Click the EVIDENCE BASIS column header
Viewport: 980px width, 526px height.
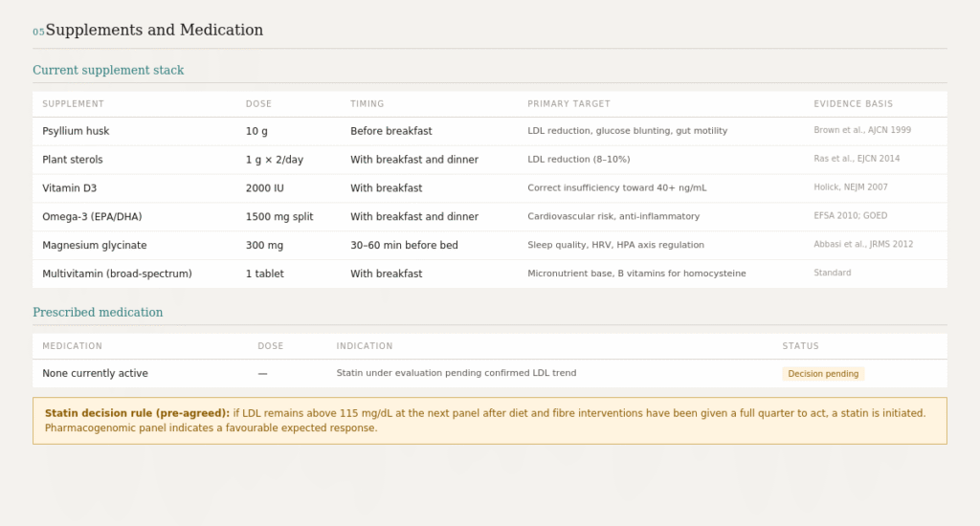(853, 103)
